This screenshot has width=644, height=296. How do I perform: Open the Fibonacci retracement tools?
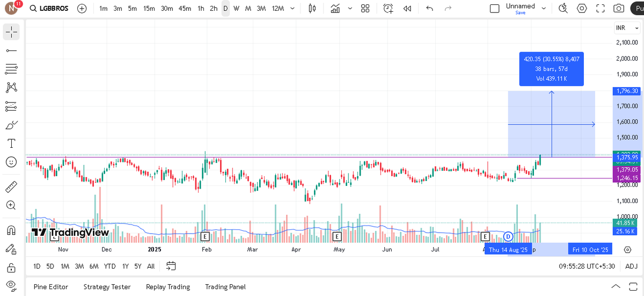[11, 69]
